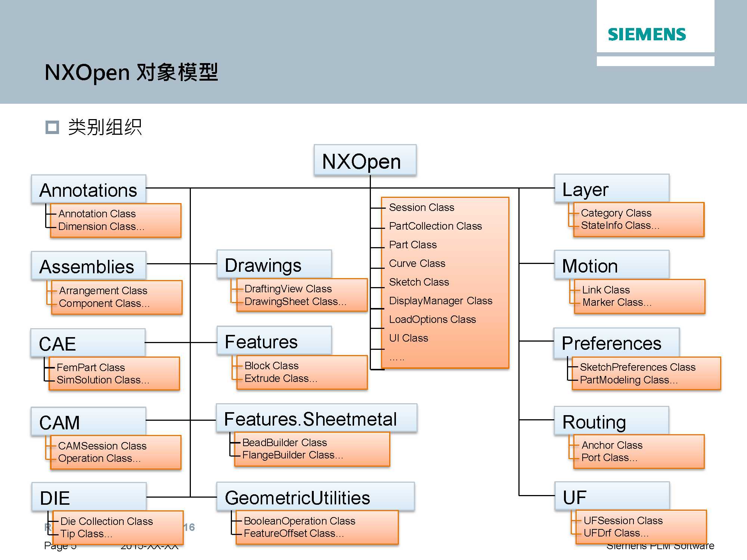Select 'StateInfo Class...' entry
Image resolution: width=747 pixels, height=560 pixels.
(x=620, y=225)
